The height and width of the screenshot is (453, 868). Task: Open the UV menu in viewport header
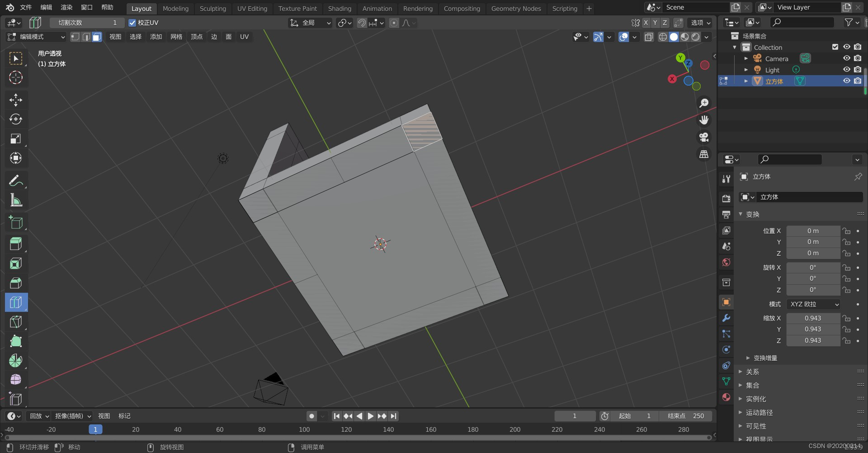[245, 37]
